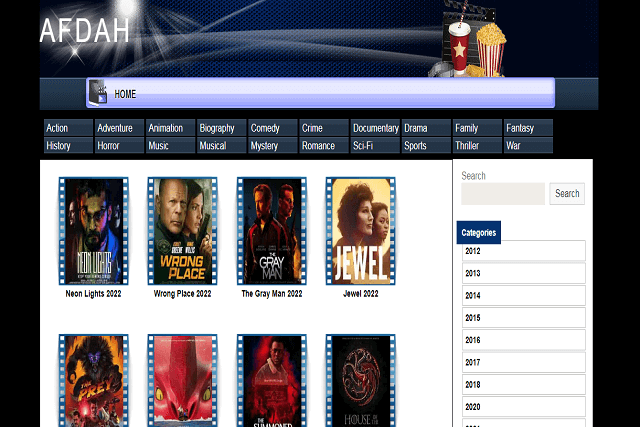Select the Musical genre
Viewport: 640px width, 427px height.
[x=222, y=145]
